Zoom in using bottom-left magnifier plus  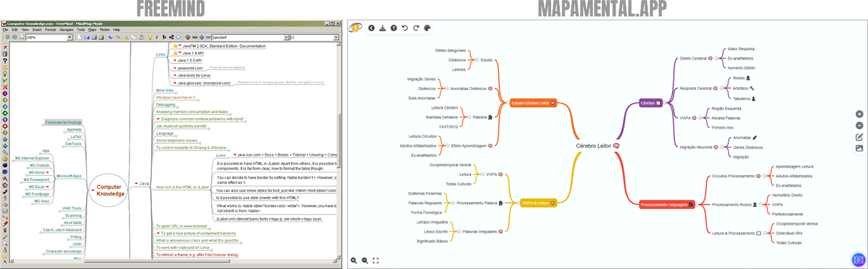(x=354, y=260)
